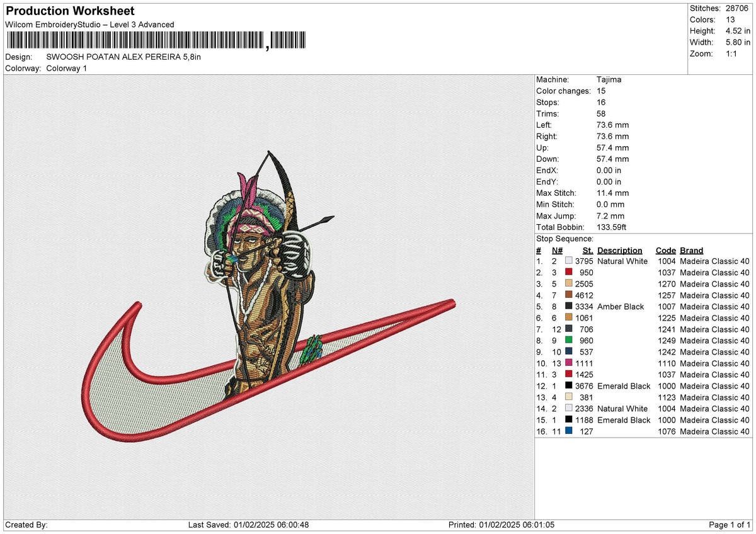This screenshot has width=756, height=534.
Task: Click the Zoom value '1:1'
Action: coord(732,54)
